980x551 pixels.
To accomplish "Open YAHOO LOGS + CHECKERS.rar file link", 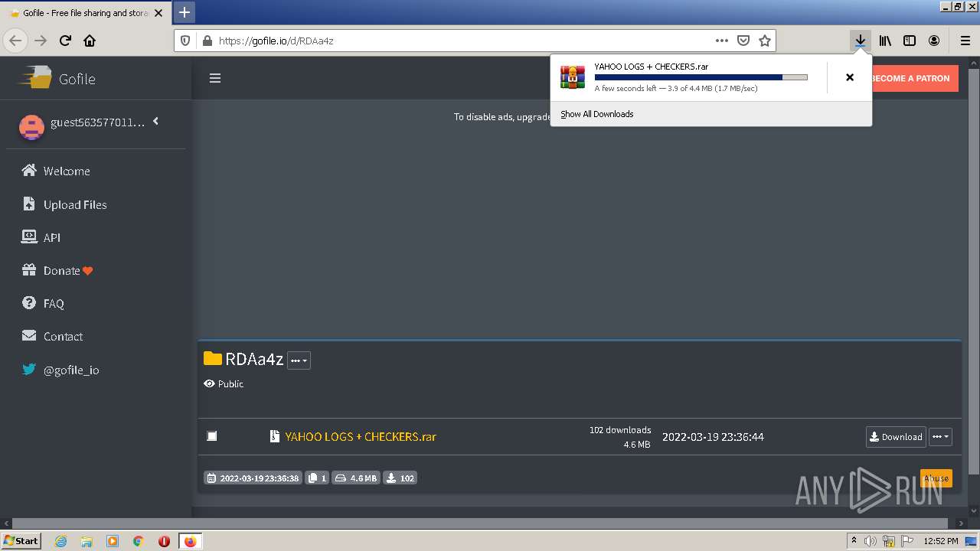I will 361,436.
